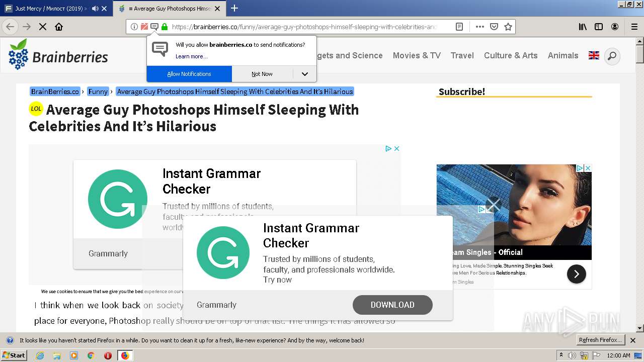The height and width of the screenshot is (362, 644).
Task: Open the volume control in system tray
Action: tap(572, 355)
